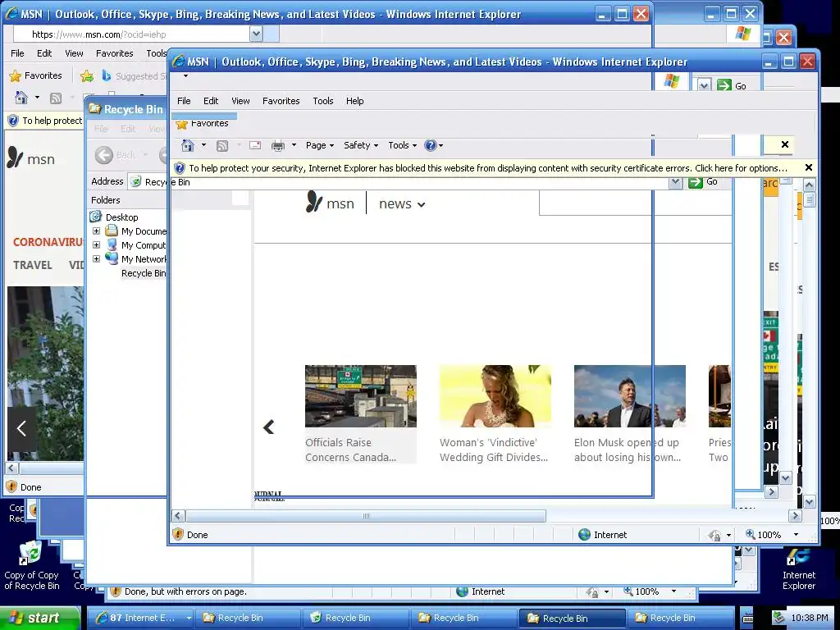Click Feeds RSS icon in back-left MSN window

pyautogui.click(x=56, y=98)
